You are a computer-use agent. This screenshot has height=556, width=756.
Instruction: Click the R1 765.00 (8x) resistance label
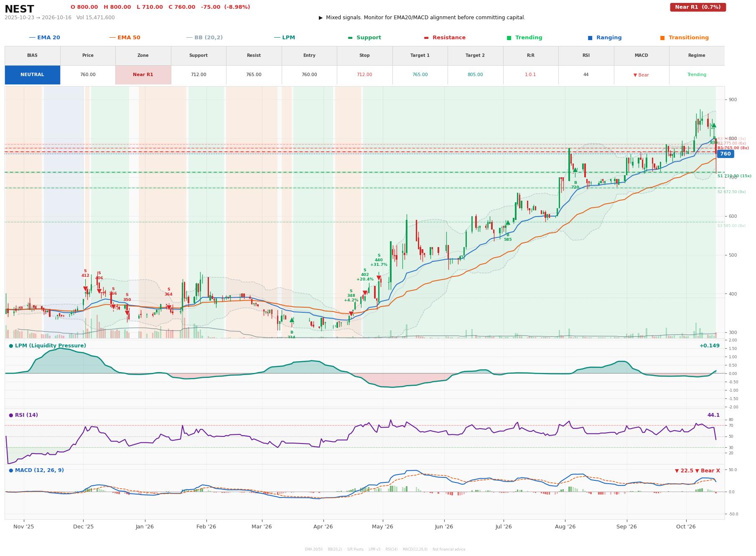tap(733, 148)
